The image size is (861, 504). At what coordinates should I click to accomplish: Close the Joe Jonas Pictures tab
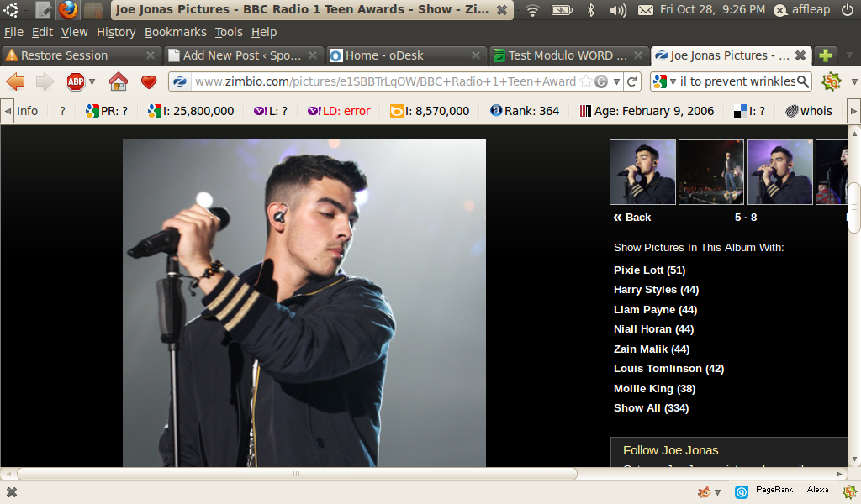(x=800, y=55)
